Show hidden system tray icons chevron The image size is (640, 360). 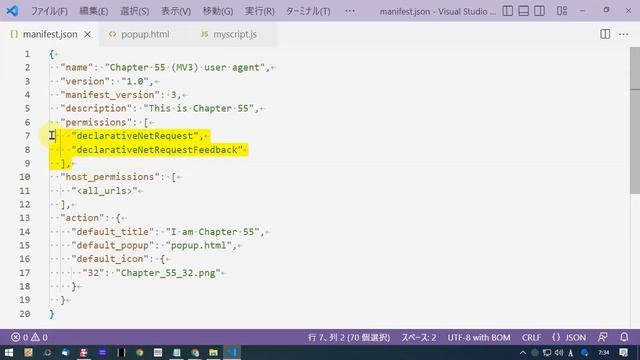coord(523,353)
